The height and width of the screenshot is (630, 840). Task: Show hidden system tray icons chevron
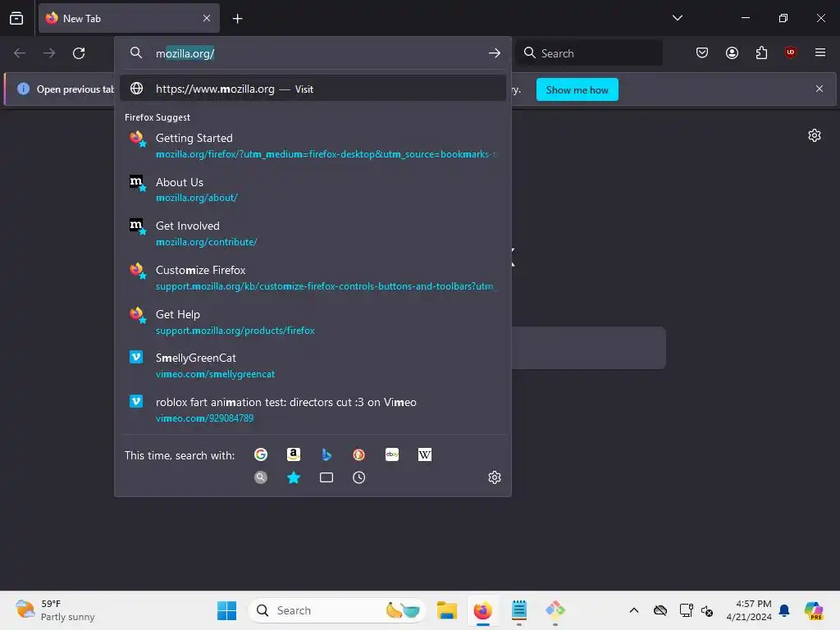tap(634, 610)
